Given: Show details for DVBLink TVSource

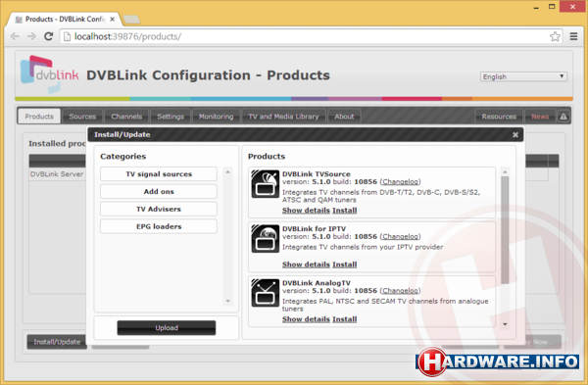Looking at the screenshot, I should 306,211.
